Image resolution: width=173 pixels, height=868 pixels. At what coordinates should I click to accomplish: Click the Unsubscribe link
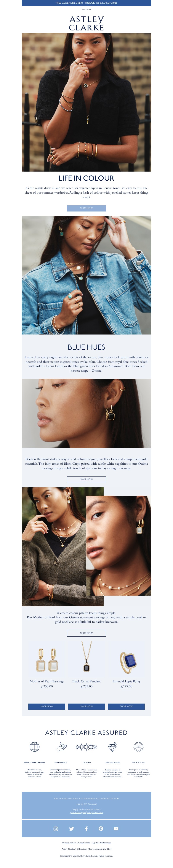pyautogui.click(x=84, y=842)
